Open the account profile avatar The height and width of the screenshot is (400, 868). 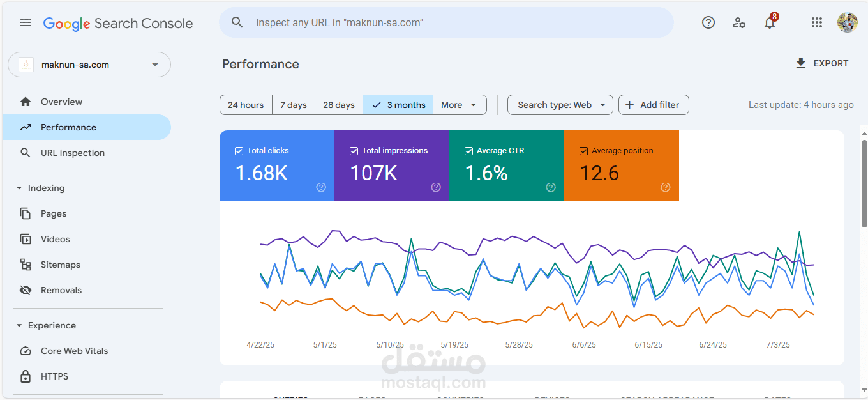point(848,22)
